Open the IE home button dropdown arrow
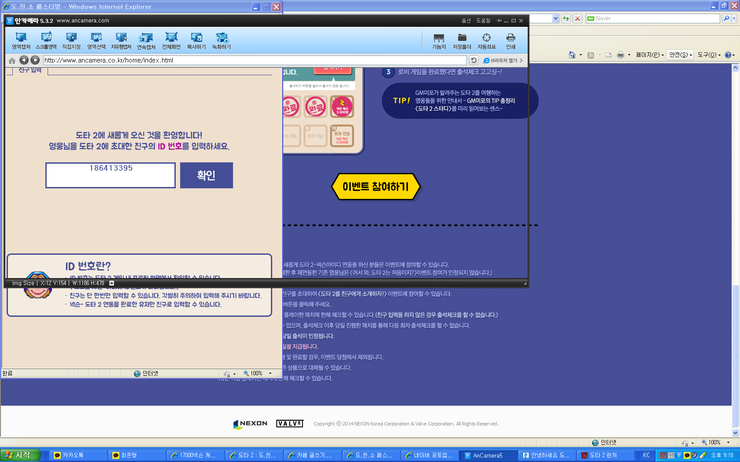Screen dimensions: 740x462 coord(580,55)
